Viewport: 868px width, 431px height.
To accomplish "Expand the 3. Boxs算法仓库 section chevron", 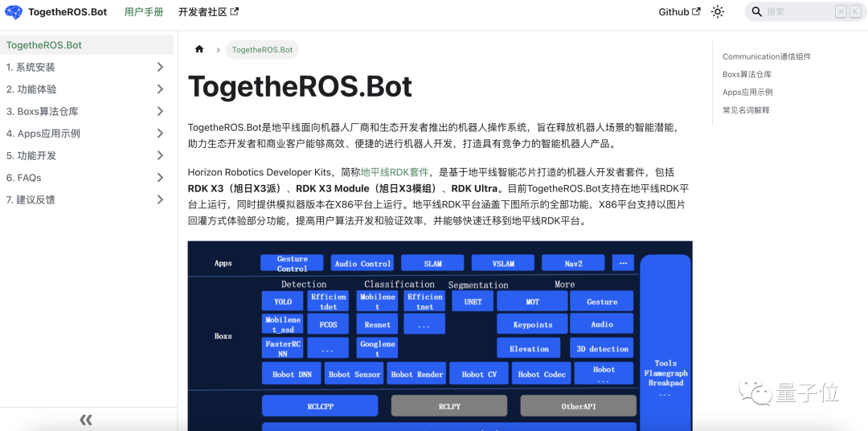I will coord(160,111).
